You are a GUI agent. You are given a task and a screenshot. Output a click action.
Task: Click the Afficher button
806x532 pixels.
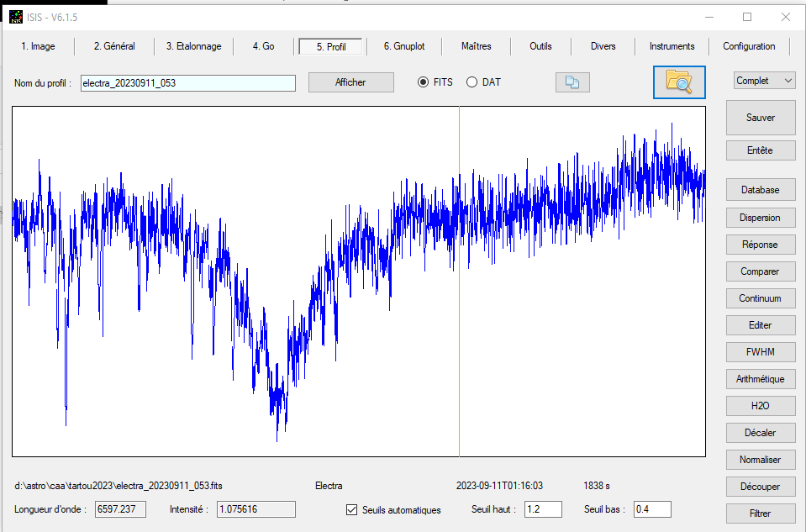click(x=350, y=82)
